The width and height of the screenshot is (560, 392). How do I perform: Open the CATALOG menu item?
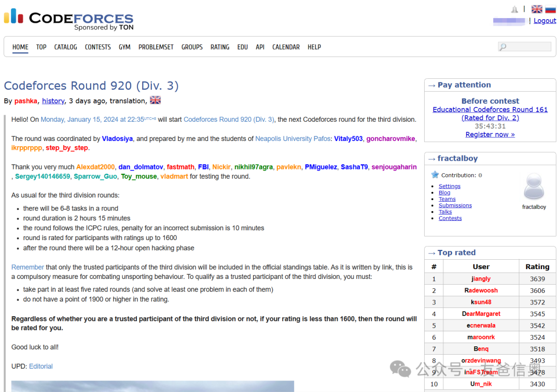[x=66, y=47]
